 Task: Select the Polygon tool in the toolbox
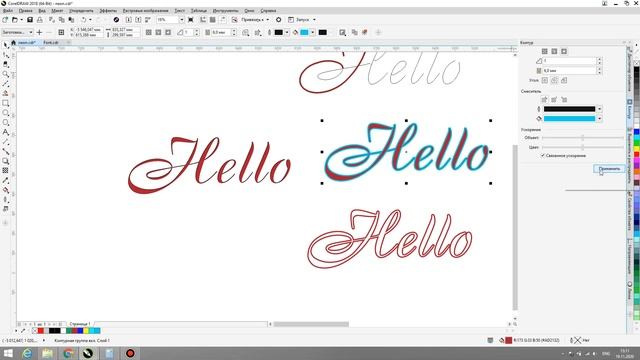tap(6, 122)
